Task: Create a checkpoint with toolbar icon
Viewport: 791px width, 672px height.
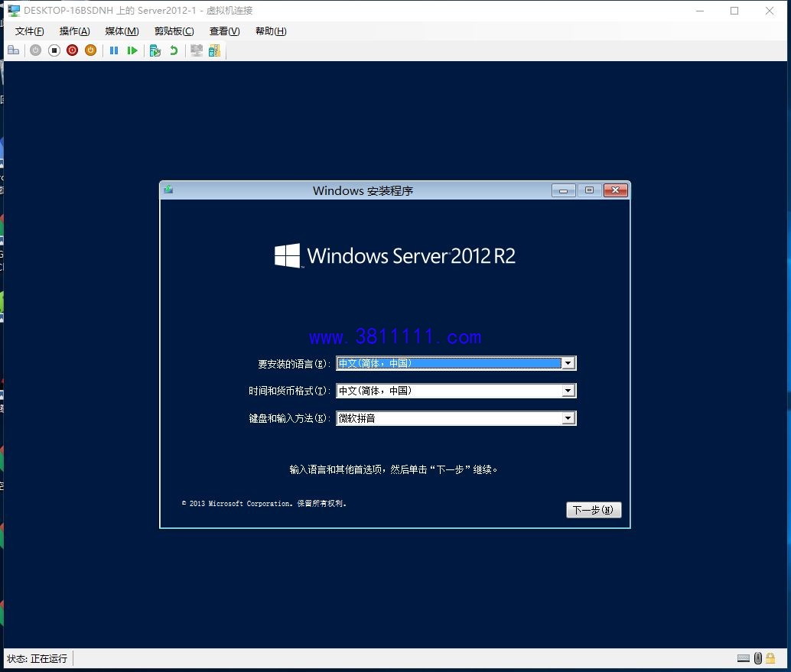Action: (155, 50)
